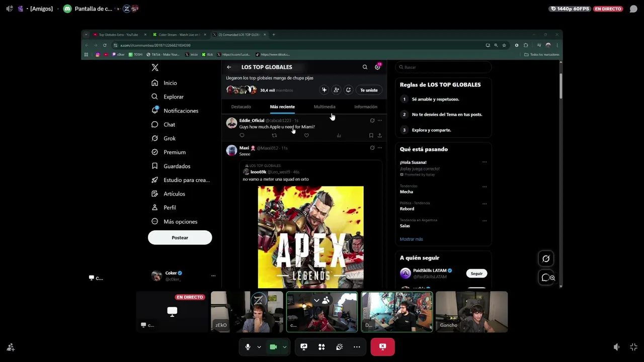This screenshot has width=644, height=362.
Task: Click the Buscar search field
Action: 443,67
